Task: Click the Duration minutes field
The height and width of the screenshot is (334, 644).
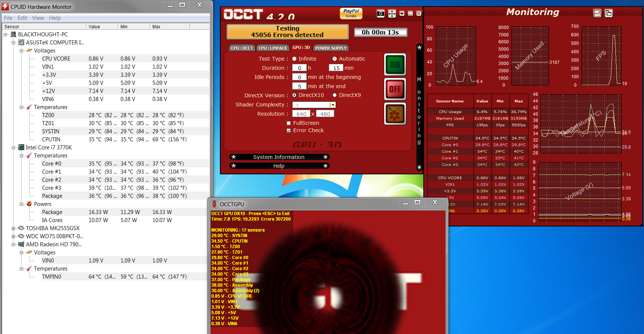Action: pos(336,68)
